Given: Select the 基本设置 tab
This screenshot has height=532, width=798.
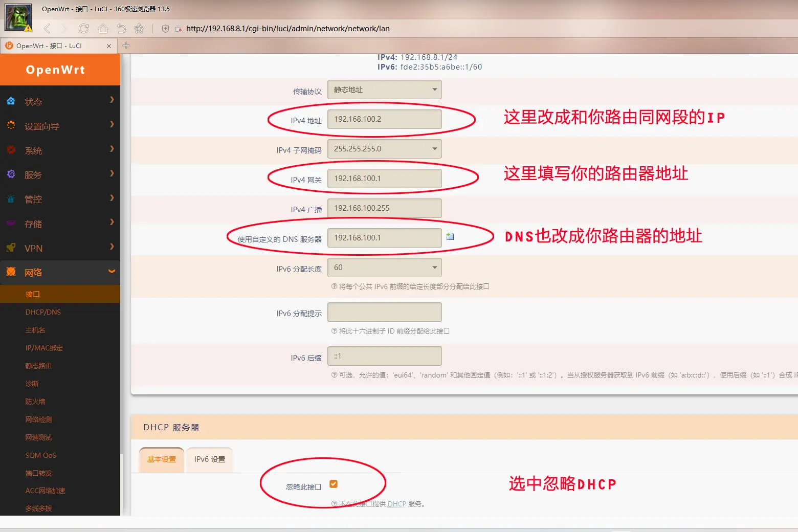Looking at the screenshot, I should (161, 459).
